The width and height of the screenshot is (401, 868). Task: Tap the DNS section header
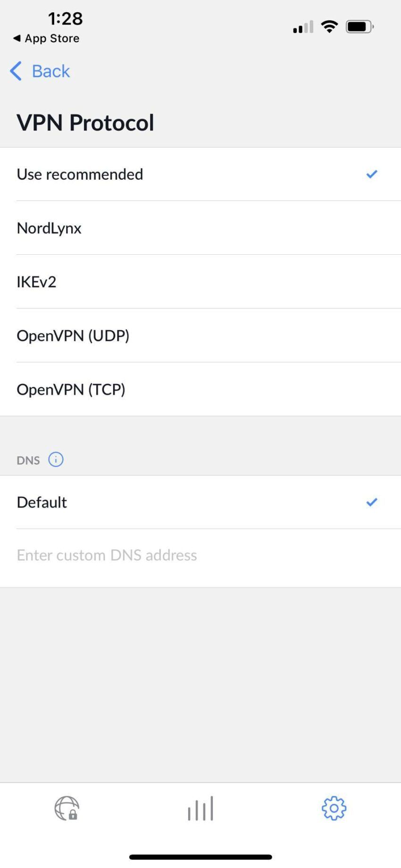point(27,459)
